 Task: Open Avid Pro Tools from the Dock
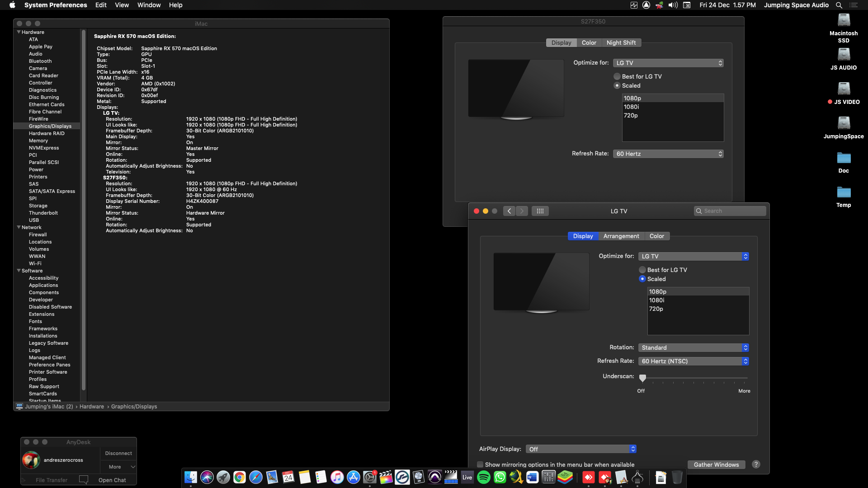(434, 477)
